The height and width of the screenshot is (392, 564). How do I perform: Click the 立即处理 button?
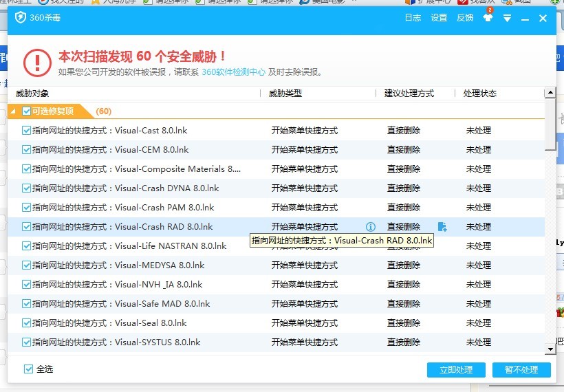[456, 370]
